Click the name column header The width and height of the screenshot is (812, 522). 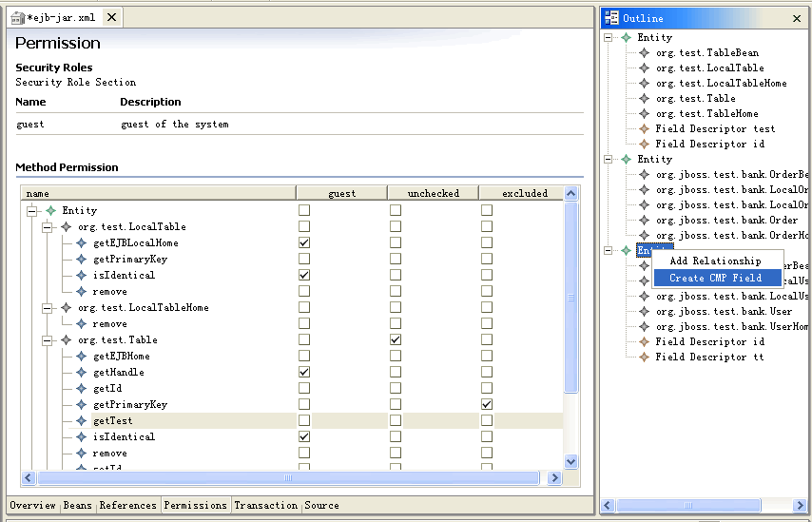(x=159, y=193)
